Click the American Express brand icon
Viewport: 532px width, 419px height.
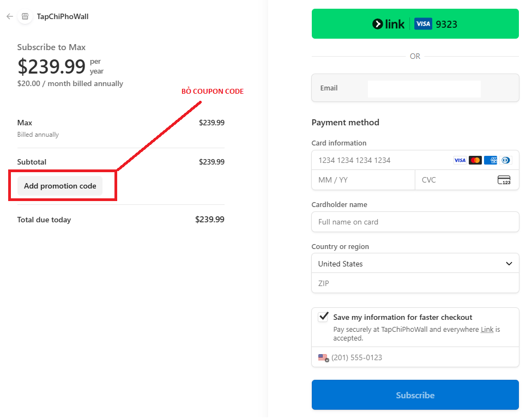pyautogui.click(x=491, y=160)
